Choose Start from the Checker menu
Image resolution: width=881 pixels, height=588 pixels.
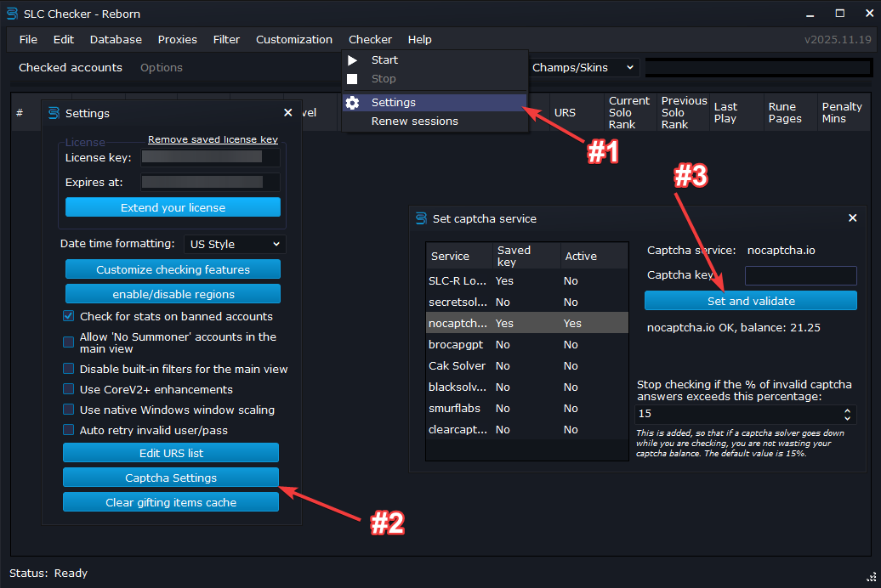click(435, 60)
